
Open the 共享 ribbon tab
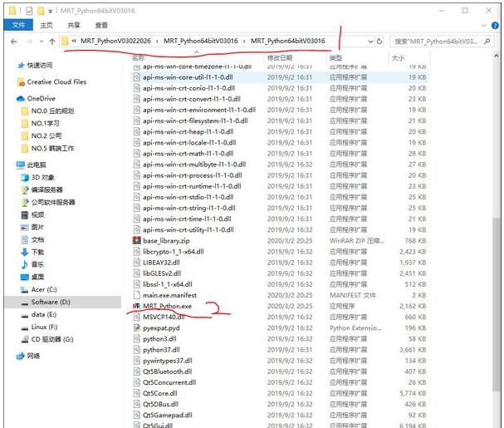coord(74,25)
